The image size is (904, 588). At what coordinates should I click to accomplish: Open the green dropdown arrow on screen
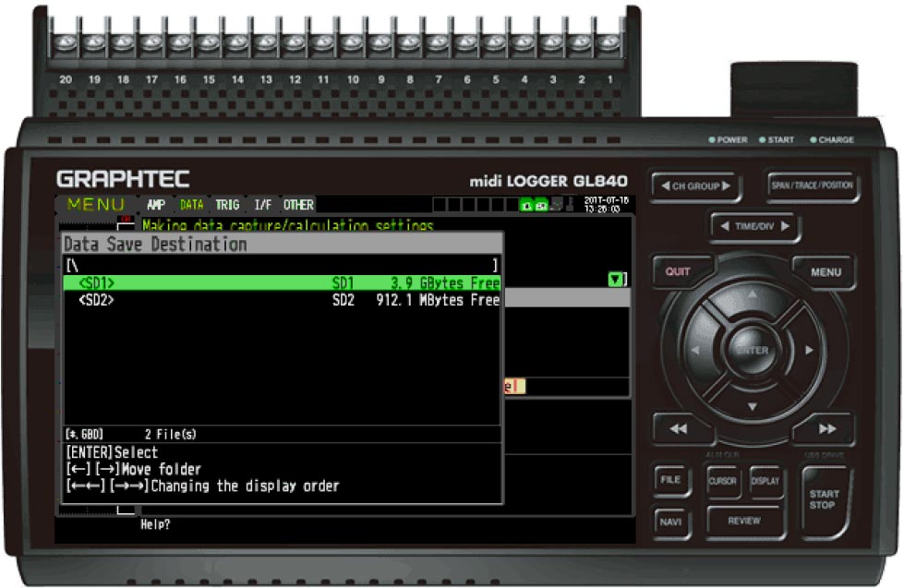[x=615, y=280]
